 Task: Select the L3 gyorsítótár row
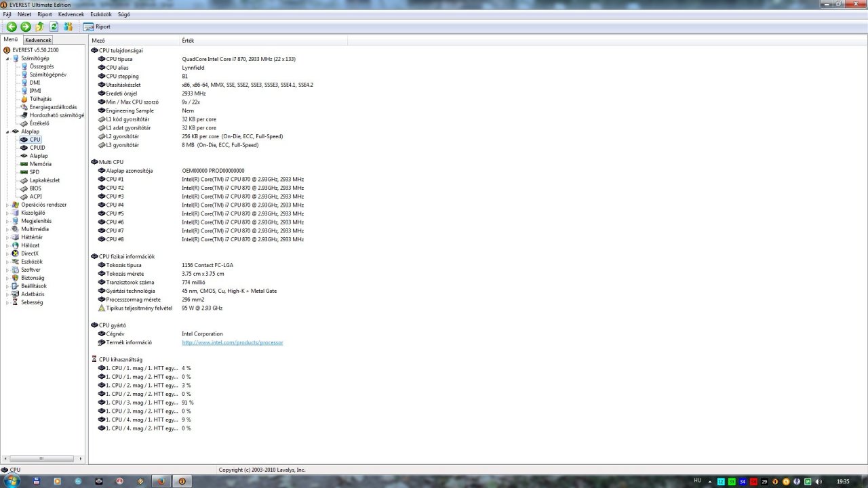coord(178,145)
